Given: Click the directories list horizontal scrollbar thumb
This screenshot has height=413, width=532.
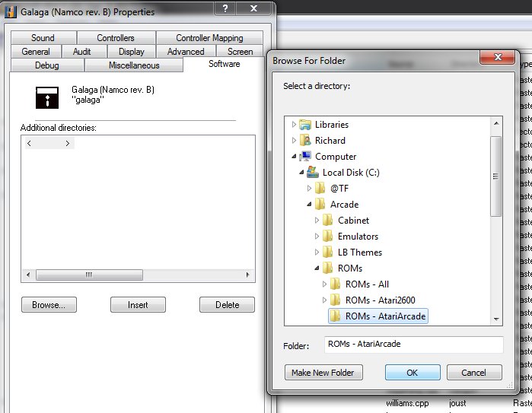Looking at the screenshot, I should [x=89, y=275].
